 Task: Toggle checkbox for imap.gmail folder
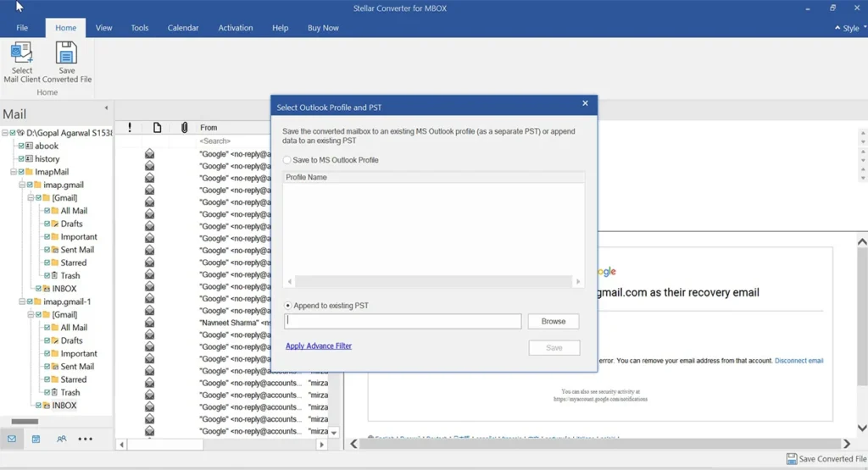tap(30, 185)
